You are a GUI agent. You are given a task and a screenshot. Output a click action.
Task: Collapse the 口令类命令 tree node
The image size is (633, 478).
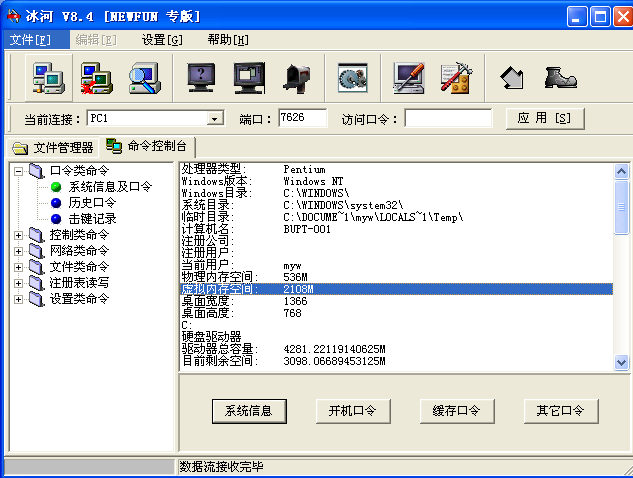(18, 171)
